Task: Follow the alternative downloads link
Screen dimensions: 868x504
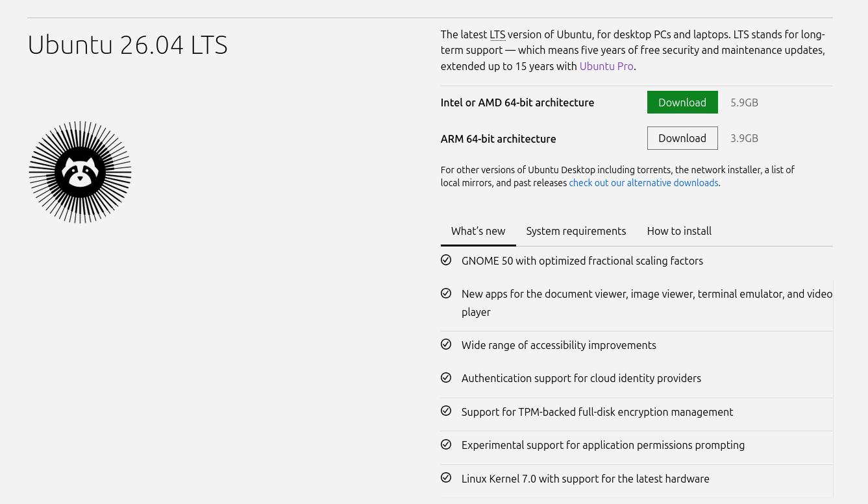Action: pyautogui.click(x=643, y=182)
